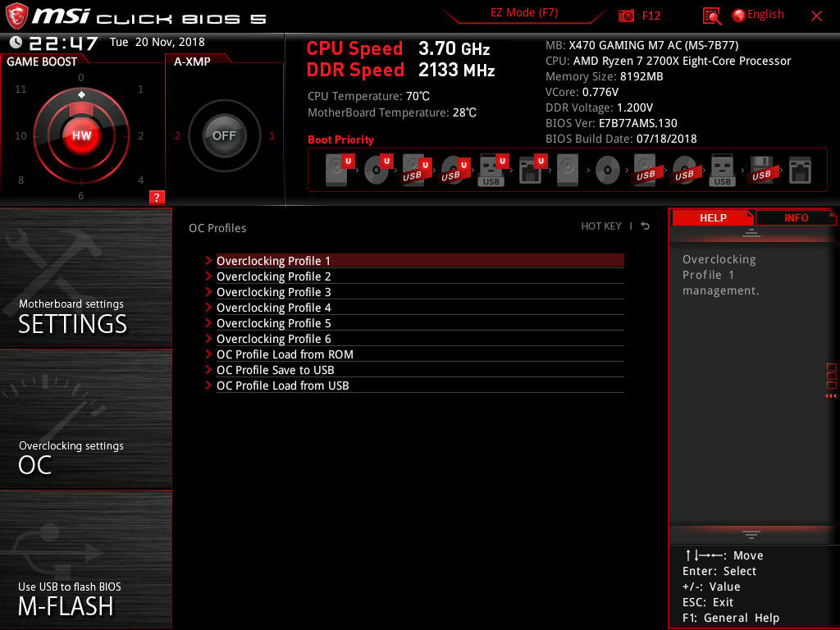The image size is (840, 630).
Task: Toggle the A-XMP OFF button
Action: pos(224,135)
